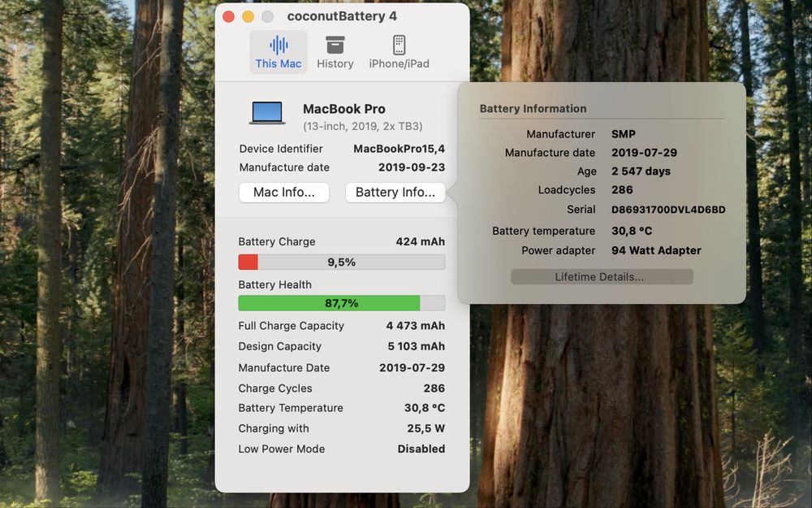Click Battery Temperature value in main window
This screenshot has width=812, height=508.
[x=424, y=409]
